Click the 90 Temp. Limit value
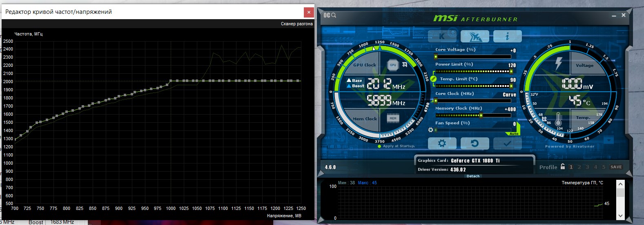 [x=513, y=80]
